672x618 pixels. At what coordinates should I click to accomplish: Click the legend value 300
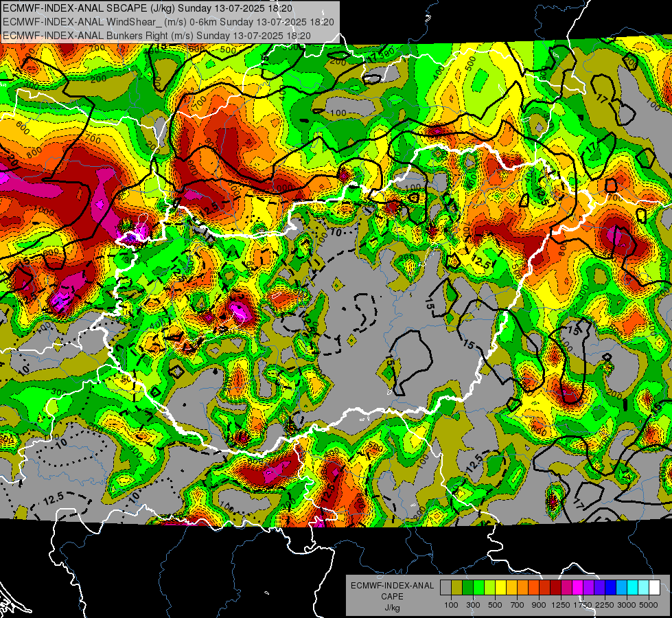pyautogui.click(x=473, y=605)
